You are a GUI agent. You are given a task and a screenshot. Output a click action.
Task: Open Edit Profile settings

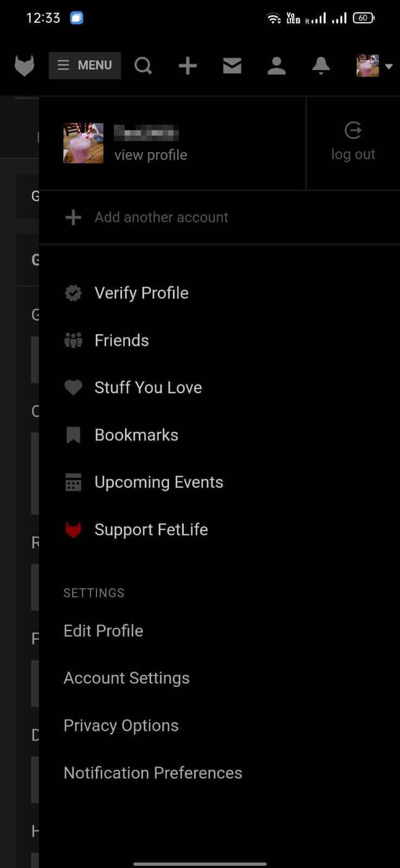(x=103, y=631)
